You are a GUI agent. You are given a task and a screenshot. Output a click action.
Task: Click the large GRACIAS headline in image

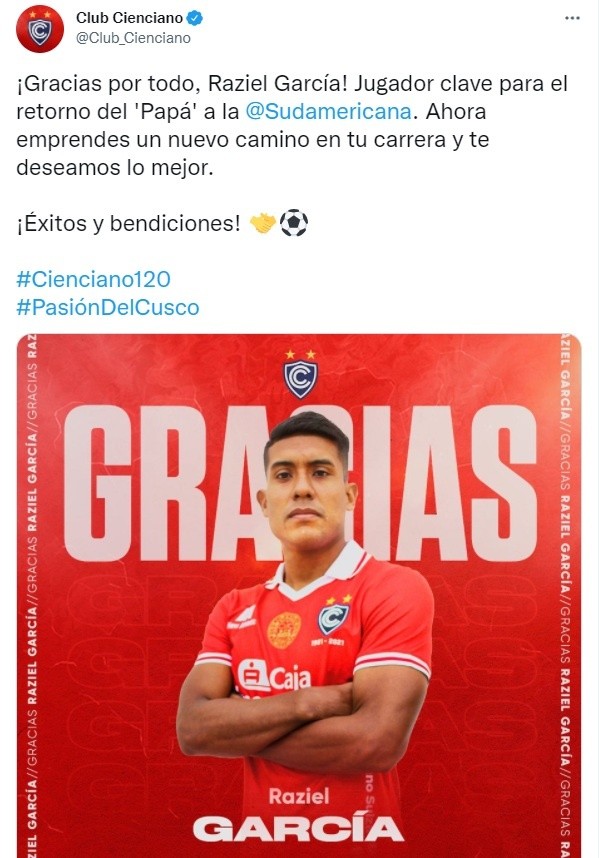pyautogui.click(x=300, y=483)
